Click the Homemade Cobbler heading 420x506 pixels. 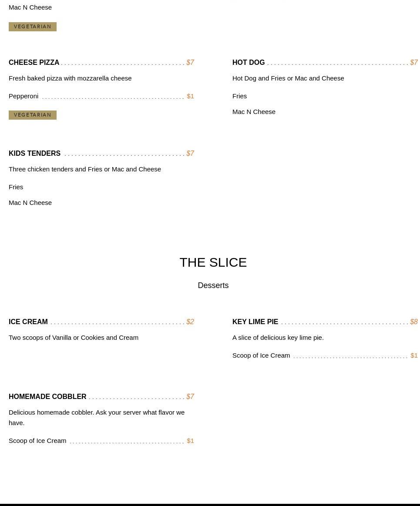[47, 397]
